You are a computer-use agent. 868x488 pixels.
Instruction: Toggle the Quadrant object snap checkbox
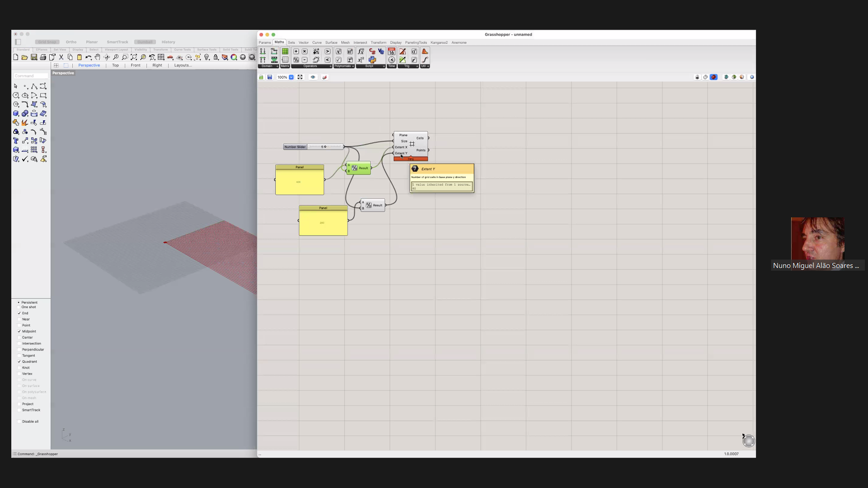click(x=19, y=361)
